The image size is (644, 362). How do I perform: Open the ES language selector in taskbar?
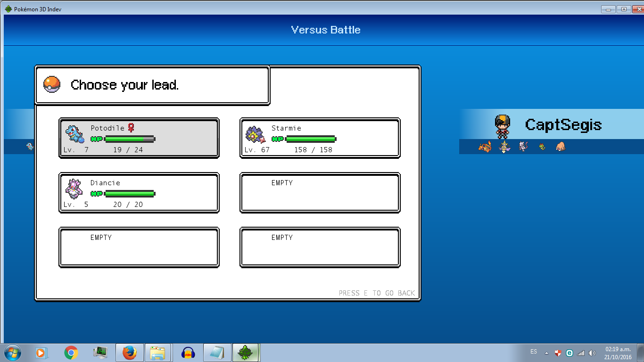pyautogui.click(x=534, y=352)
